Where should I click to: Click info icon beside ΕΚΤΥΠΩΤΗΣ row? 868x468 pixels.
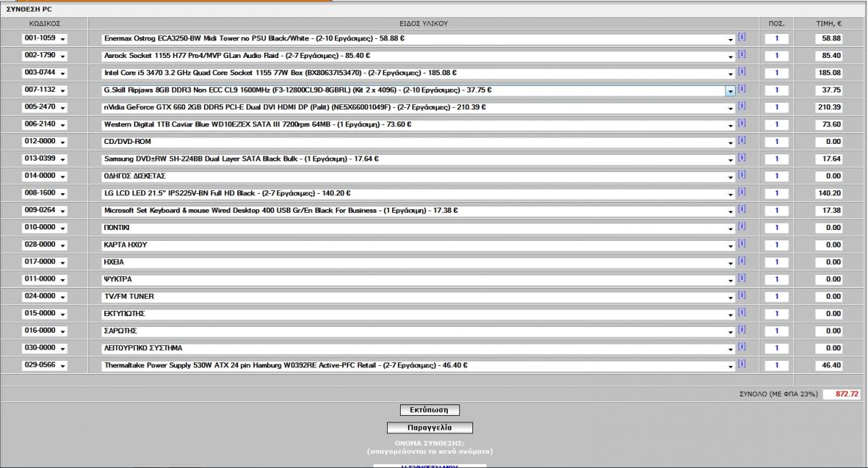(741, 312)
